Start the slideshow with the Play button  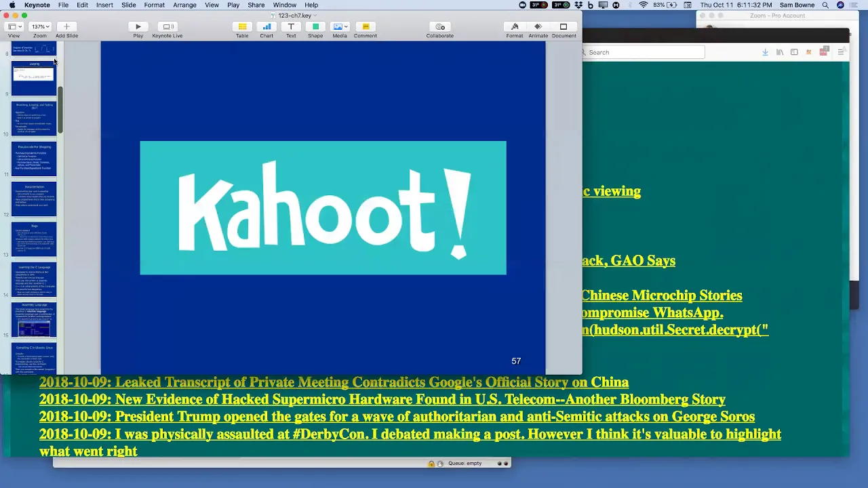point(138,26)
